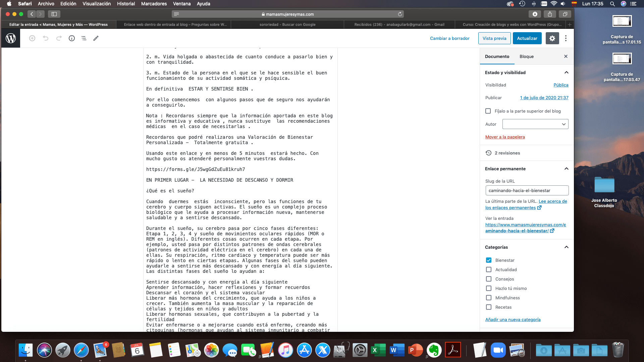644x362 pixels.
Task: Open Safari downloads list
Action: click(535, 14)
